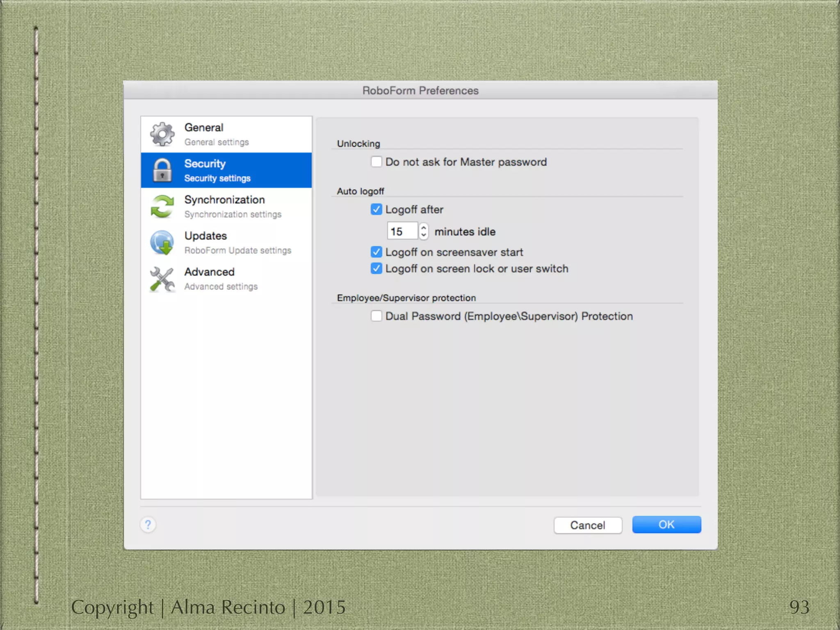Disable Logoff on screensaver start

[x=376, y=252]
